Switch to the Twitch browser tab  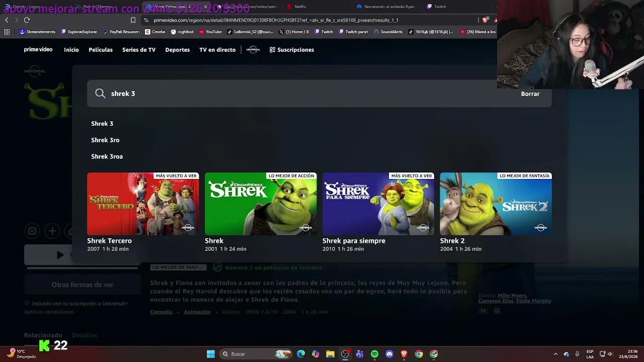click(x=437, y=7)
